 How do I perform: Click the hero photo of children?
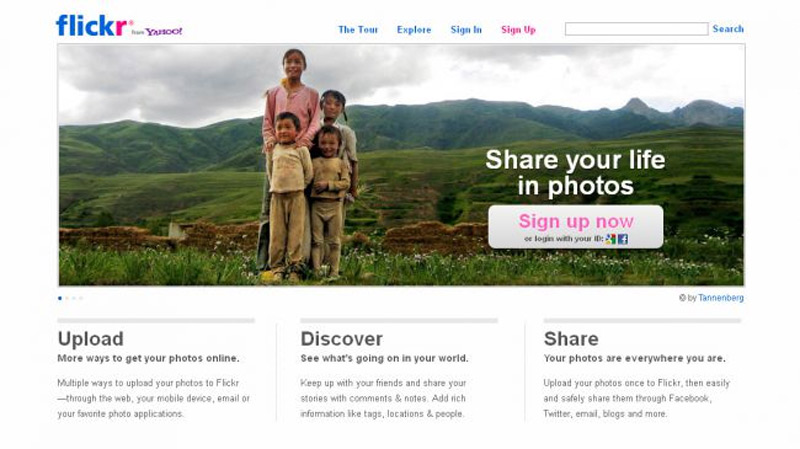(401, 165)
